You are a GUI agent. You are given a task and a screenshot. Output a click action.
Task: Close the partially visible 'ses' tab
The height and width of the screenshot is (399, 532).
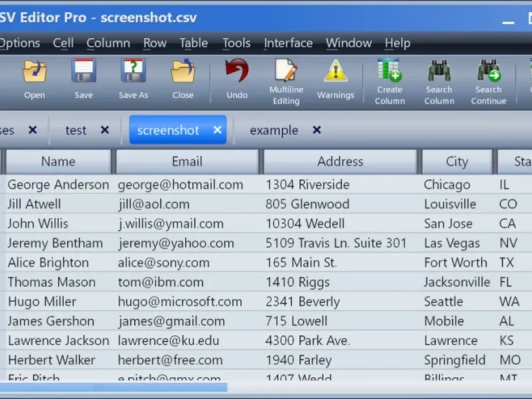click(33, 130)
